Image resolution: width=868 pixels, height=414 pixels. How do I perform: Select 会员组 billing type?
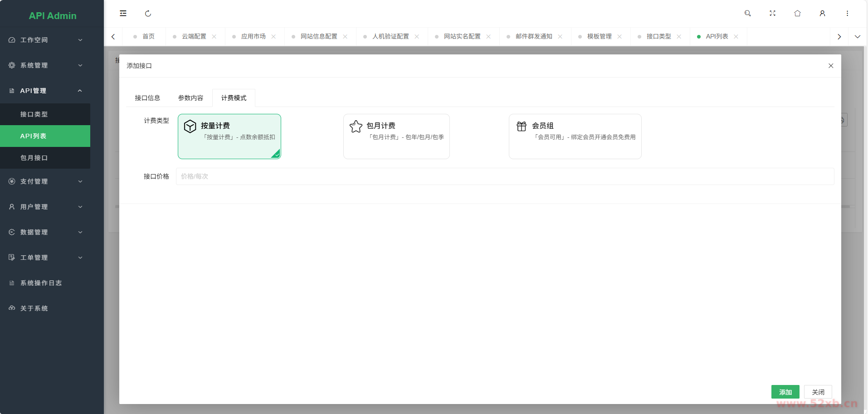pos(575,136)
